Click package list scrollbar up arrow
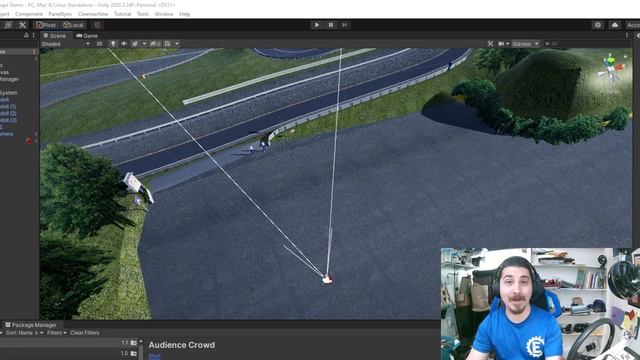 coord(141,342)
